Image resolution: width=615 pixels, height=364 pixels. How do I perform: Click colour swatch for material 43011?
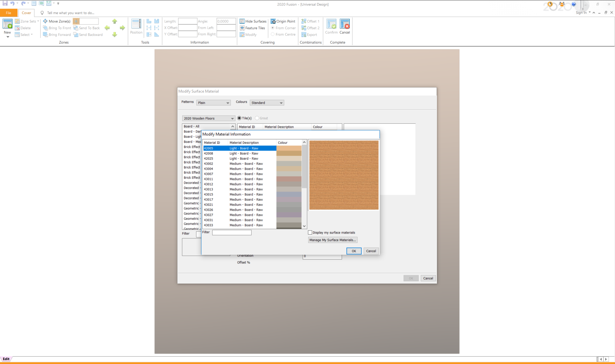(x=289, y=179)
